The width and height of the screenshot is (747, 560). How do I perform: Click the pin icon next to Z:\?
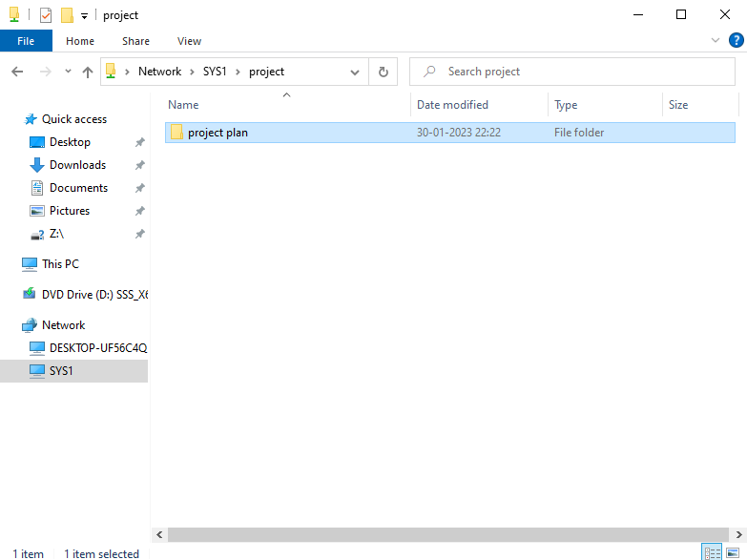coord(139,234)
